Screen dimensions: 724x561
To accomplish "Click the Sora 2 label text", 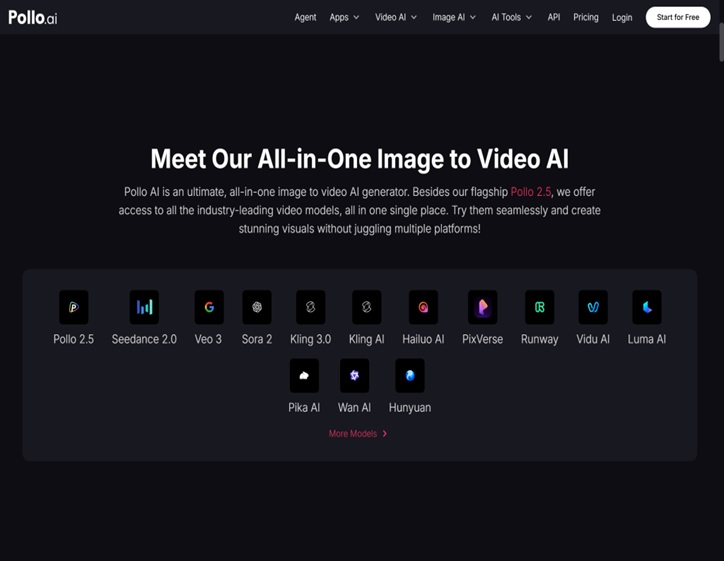I will pyautogui.click(x=257, y=339).
